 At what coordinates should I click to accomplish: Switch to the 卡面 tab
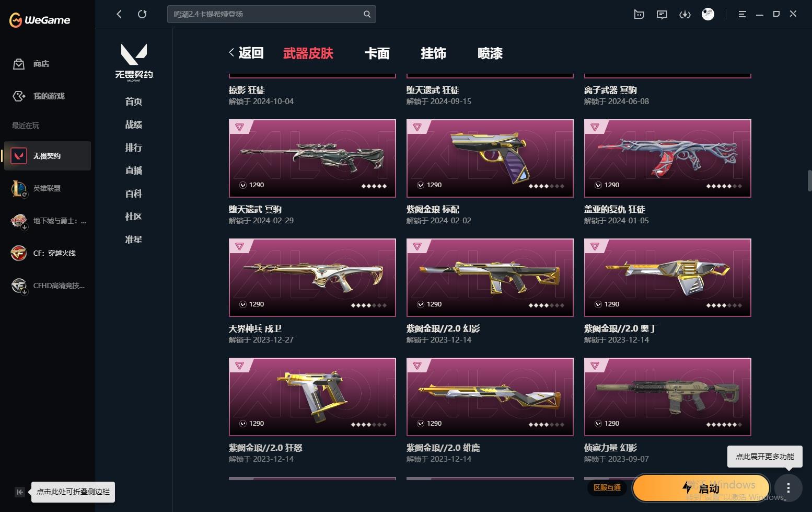pyautogui.click(x=377, y=53)
